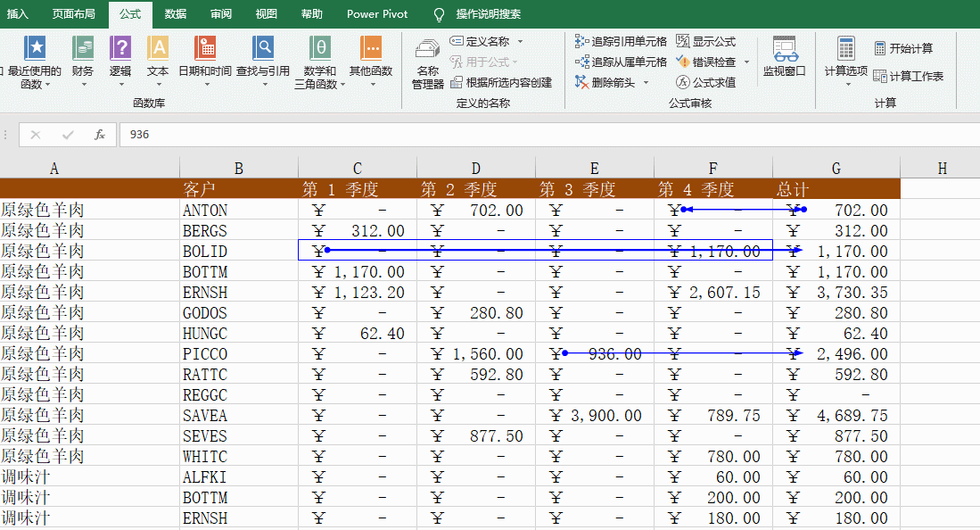Open the 其他函数 more functions icon
980x530 pixels.
371,62
